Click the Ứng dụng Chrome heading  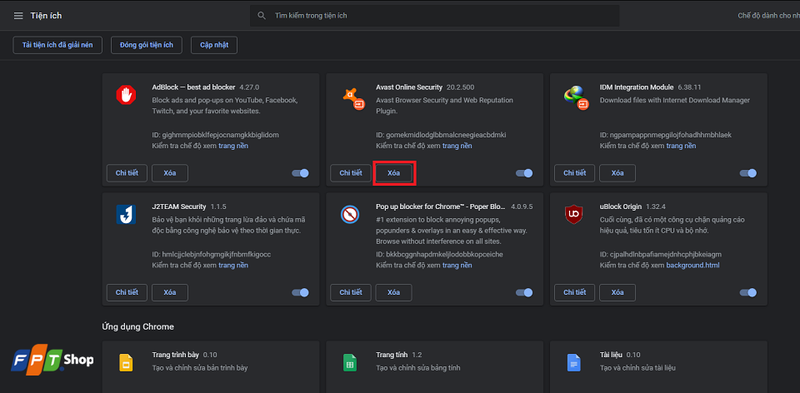pyautogui.click(x=138, y=327)
